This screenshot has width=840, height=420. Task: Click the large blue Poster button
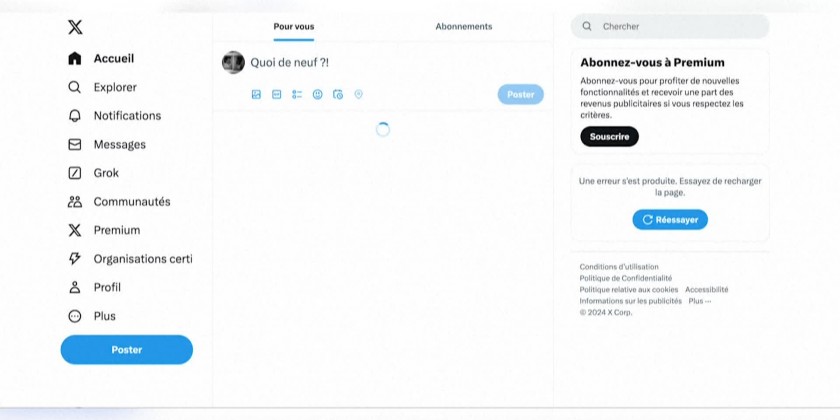[x=127, y=350]
